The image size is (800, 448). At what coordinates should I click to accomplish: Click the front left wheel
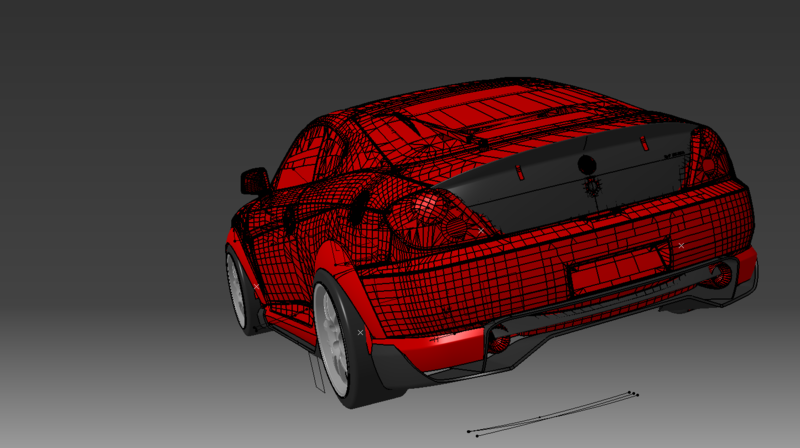point(240,292)
